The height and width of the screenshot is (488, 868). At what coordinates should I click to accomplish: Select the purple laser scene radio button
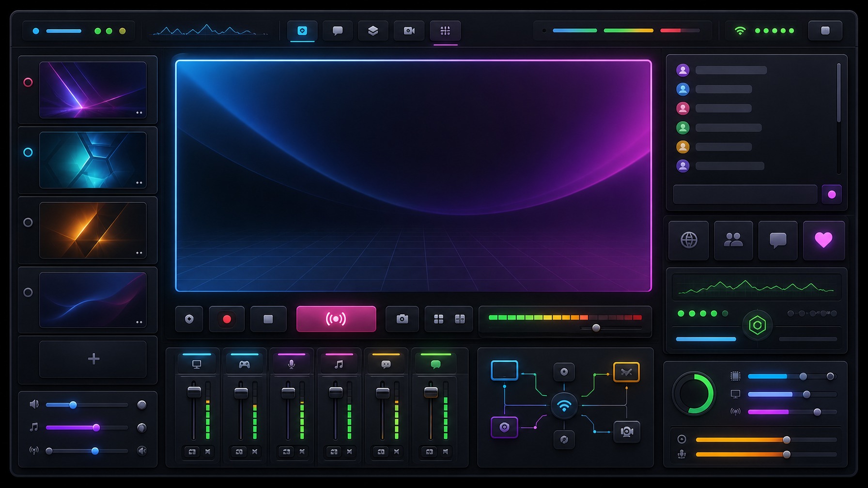click(28, 82)
